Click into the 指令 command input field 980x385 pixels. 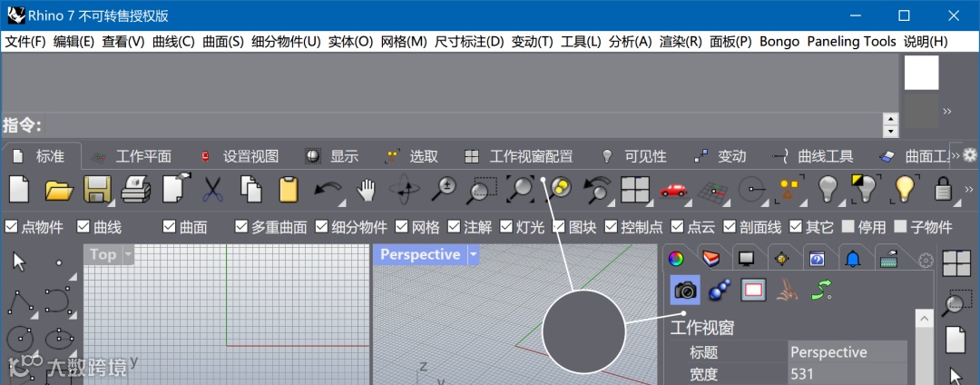pos(463,125)
